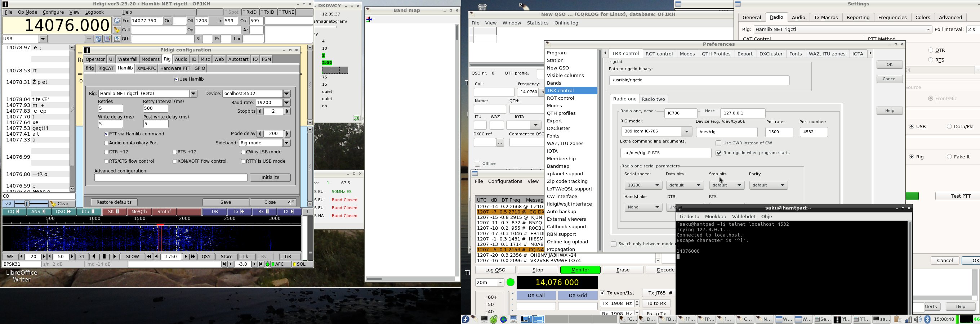The height and width of the screenshot is (324, 980).
Task: Click the green leaf launcher in taskbar
Action: click(x=494, y=319)
